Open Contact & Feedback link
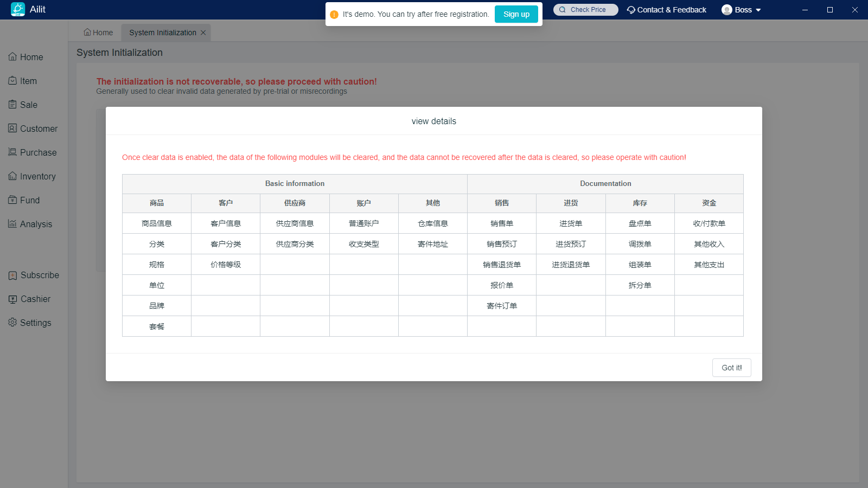 pyautogui.click(x=667, y=10)
